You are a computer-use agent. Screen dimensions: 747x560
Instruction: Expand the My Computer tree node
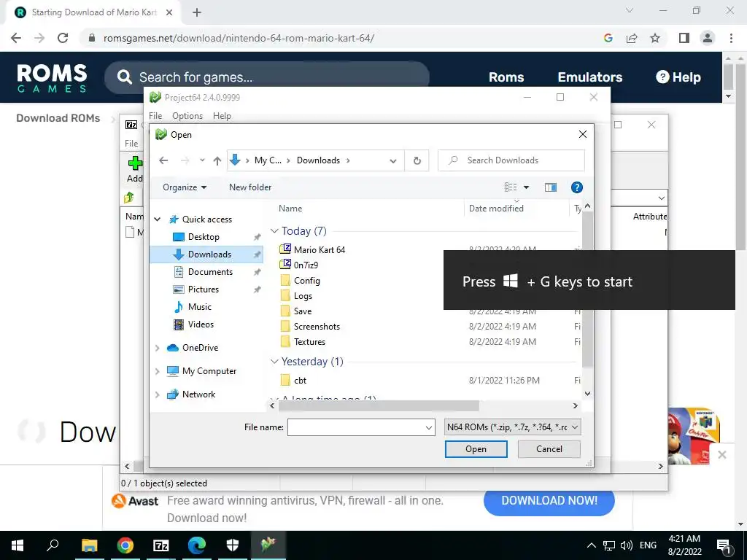(x=158, y=371)
